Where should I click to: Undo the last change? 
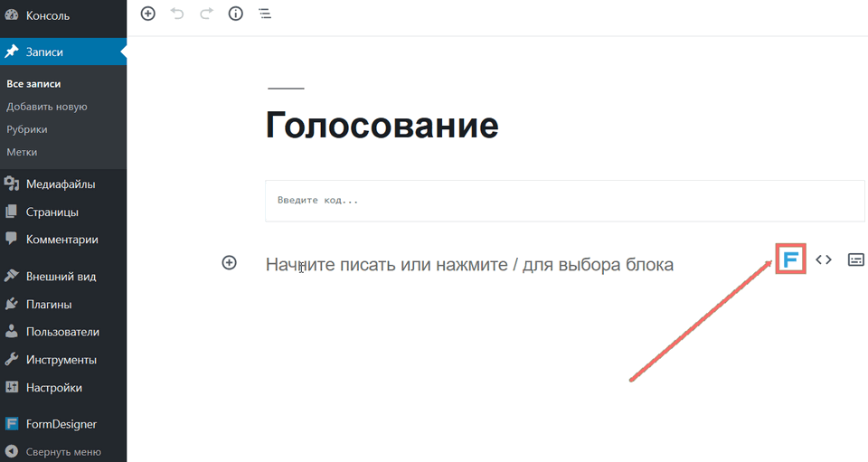(177, 14)
